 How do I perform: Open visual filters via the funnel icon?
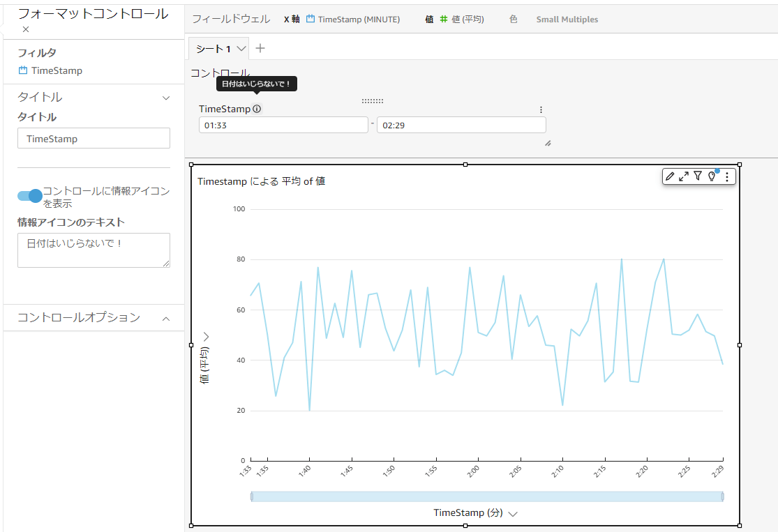698,176
